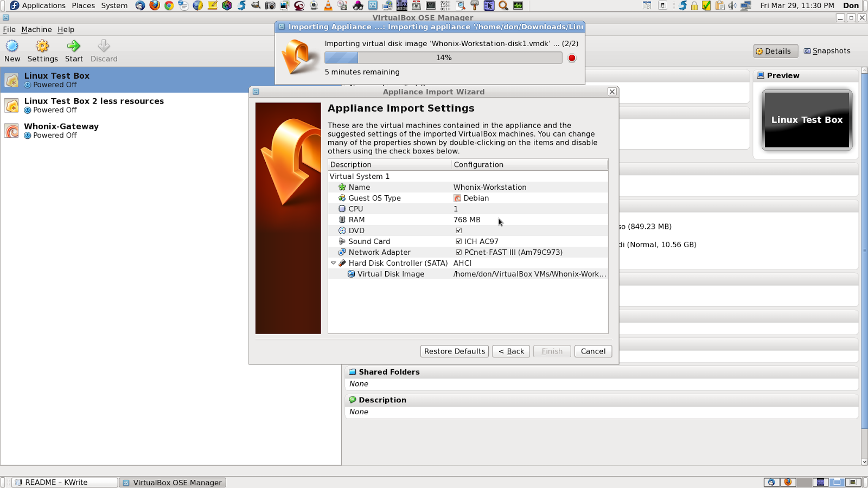This screenshot has width=868, height=488.
Task: Click the padlock tray icon
Action: point(694,5)
